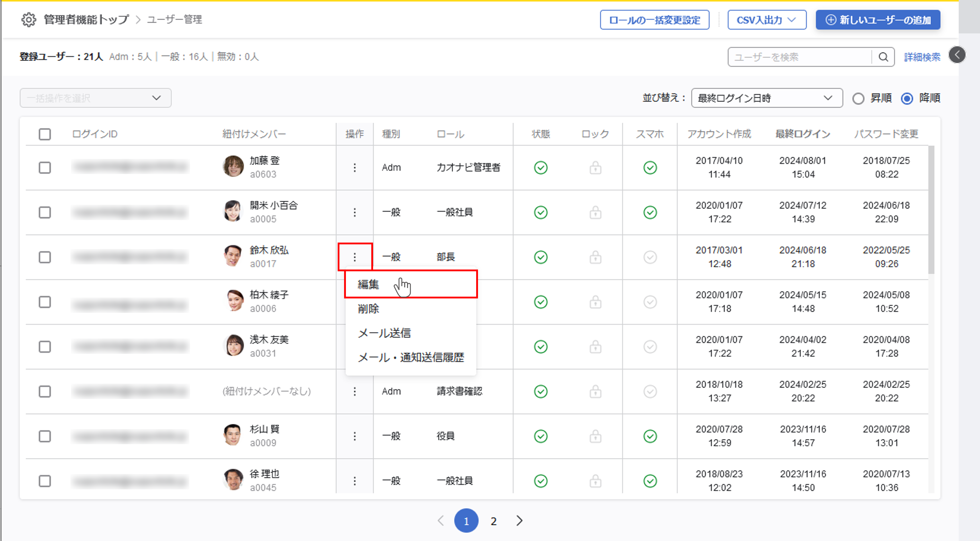Click the round arrow icon to collapse the side panel
The height and width of the screenshot is (541, 980).
pos(957,55)
